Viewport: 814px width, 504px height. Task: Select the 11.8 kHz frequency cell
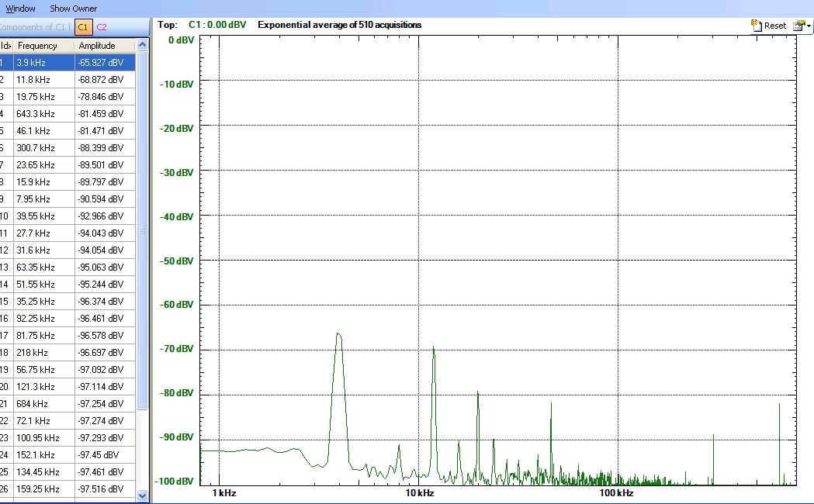tap(44, 79)
